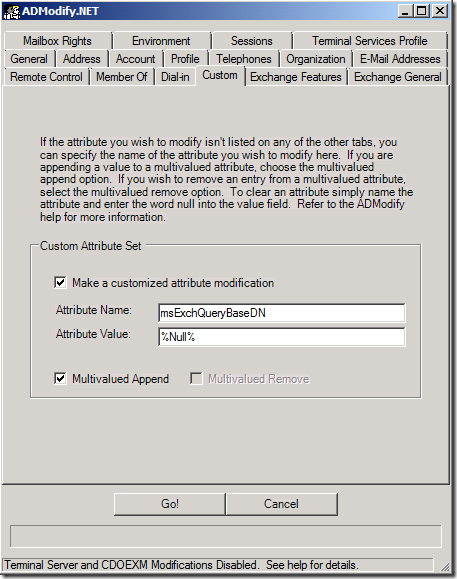Uncheck the Multivalued Append checkbox
The image size is (457, 579).
60,379
